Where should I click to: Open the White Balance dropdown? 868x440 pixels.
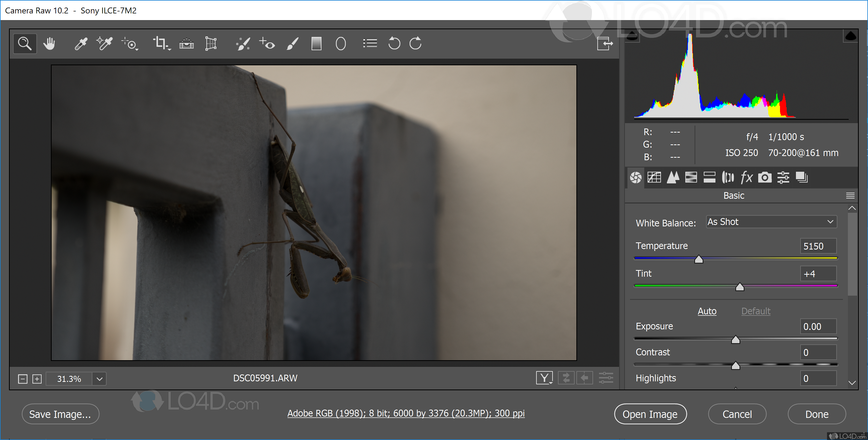click(x=771, y=222)
